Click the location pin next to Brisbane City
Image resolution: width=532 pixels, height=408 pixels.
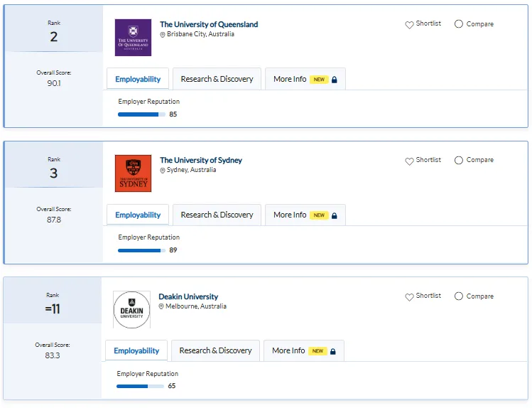163,35
